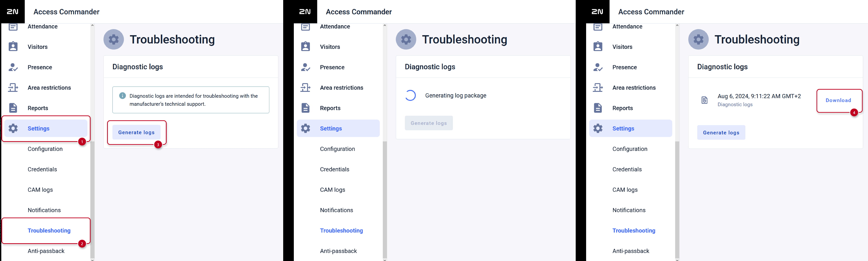868x261 pixels.
Task: Click Reports document icon in middle panel
Action: [x=306, y=108]
